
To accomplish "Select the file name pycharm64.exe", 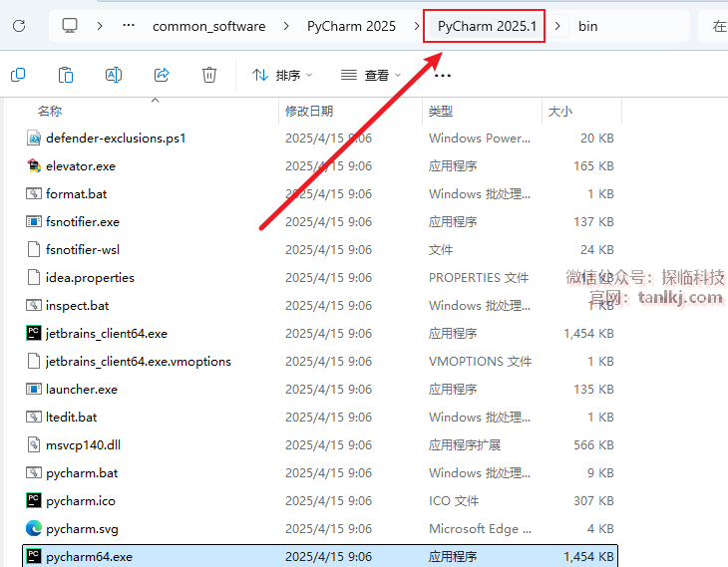I will [x=89, y=556].
